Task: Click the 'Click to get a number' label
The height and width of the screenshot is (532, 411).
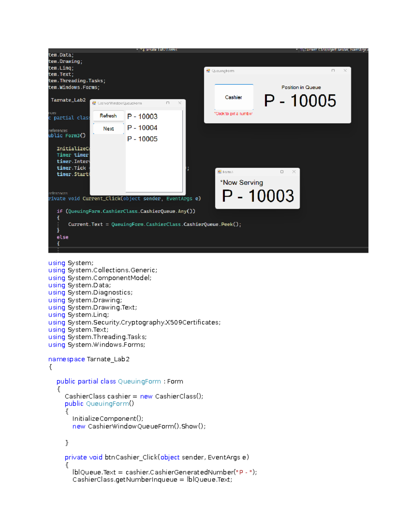Action: coord(233,113)
